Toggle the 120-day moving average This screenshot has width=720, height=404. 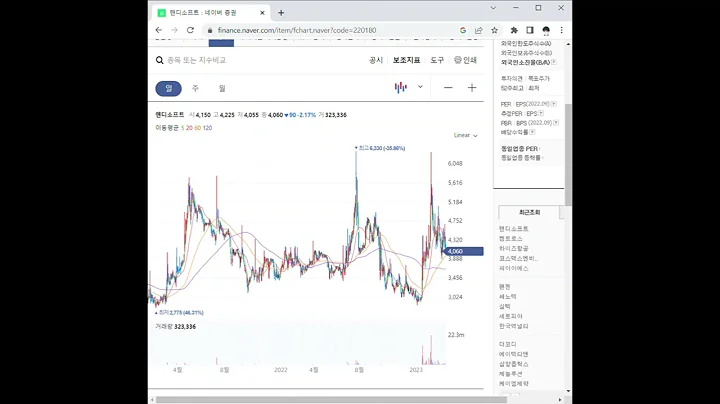coord(208,128)
